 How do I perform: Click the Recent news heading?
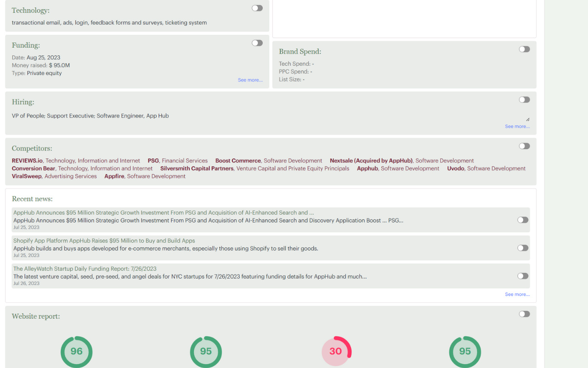click(32, 199)
